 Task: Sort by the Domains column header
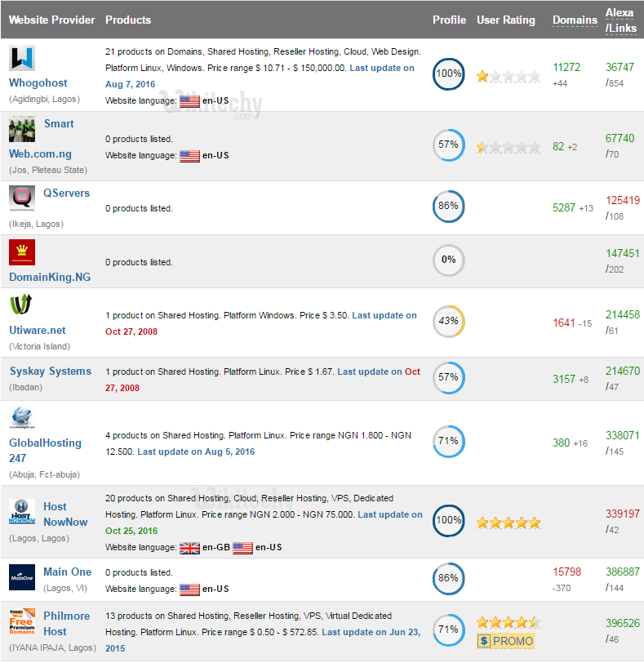point(575,20)
